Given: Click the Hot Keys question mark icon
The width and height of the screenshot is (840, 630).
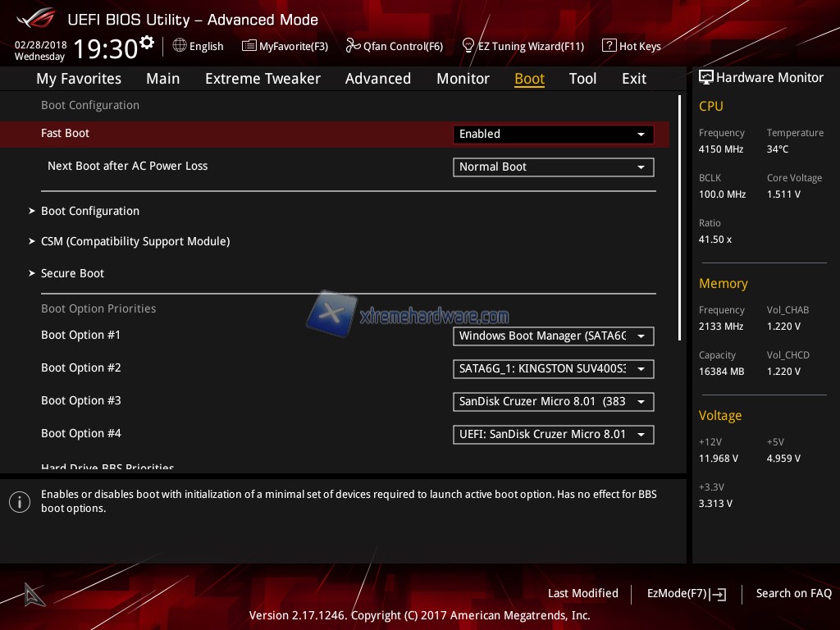Looking at the screenshot, I should (x=609, y=46).
